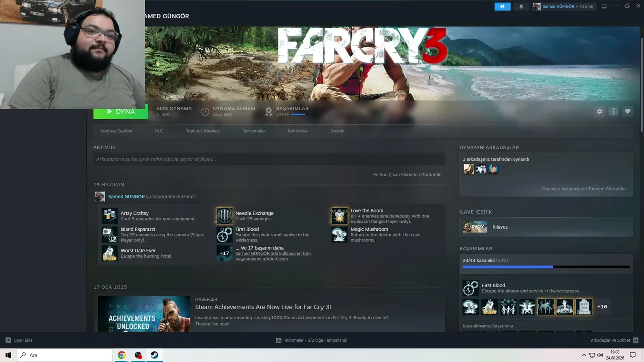
Task: Open Steam from the taskbar
Action: point(154,355)
